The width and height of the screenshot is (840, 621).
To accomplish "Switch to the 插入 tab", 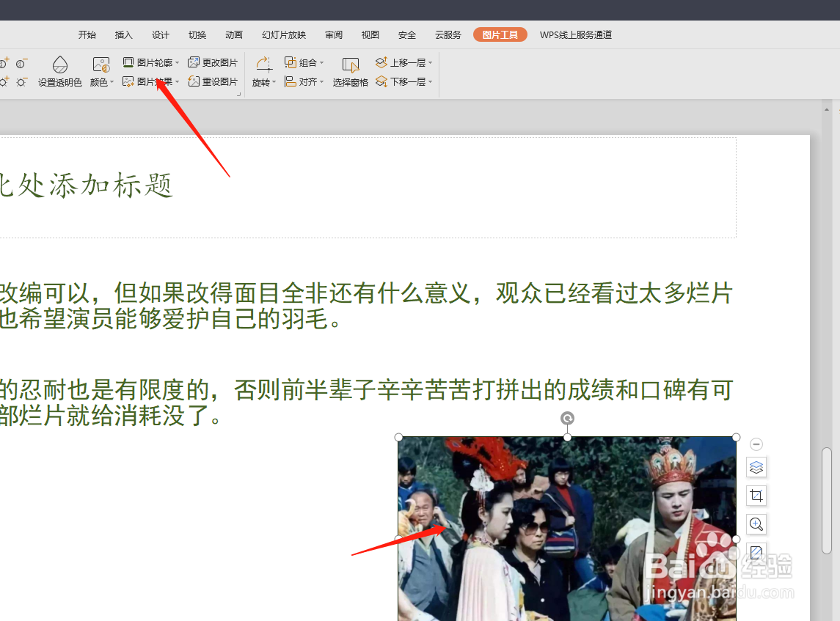I will pyautogui.click(x=123, y=34).
